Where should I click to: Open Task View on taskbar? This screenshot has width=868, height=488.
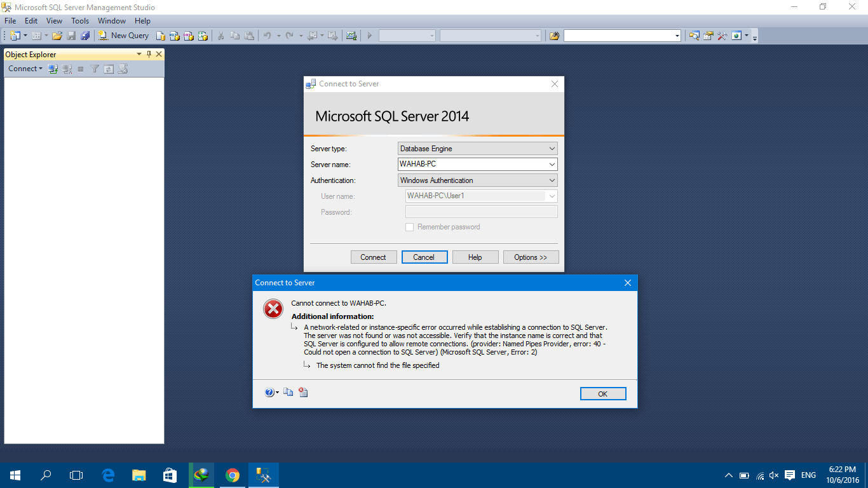coord(76,475)
